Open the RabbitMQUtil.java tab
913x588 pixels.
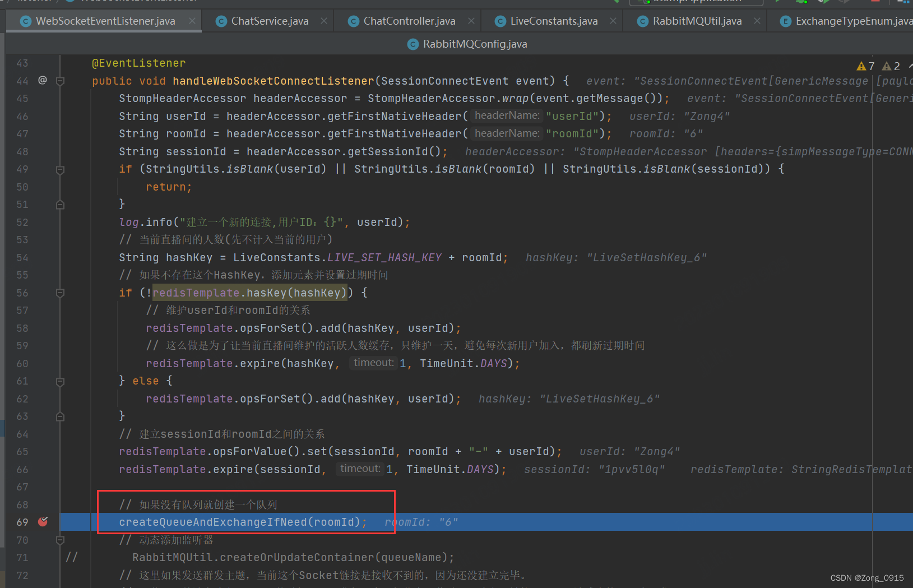point(697,21)
